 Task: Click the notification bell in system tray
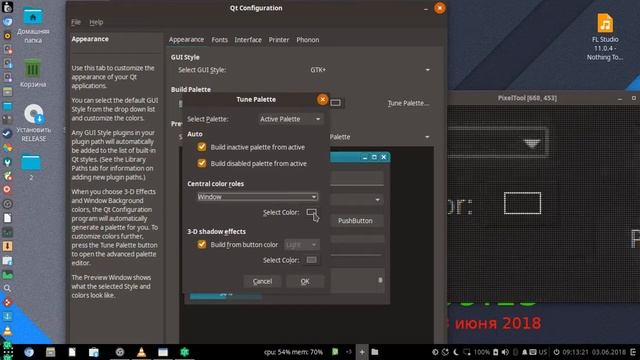coord(524,352)
